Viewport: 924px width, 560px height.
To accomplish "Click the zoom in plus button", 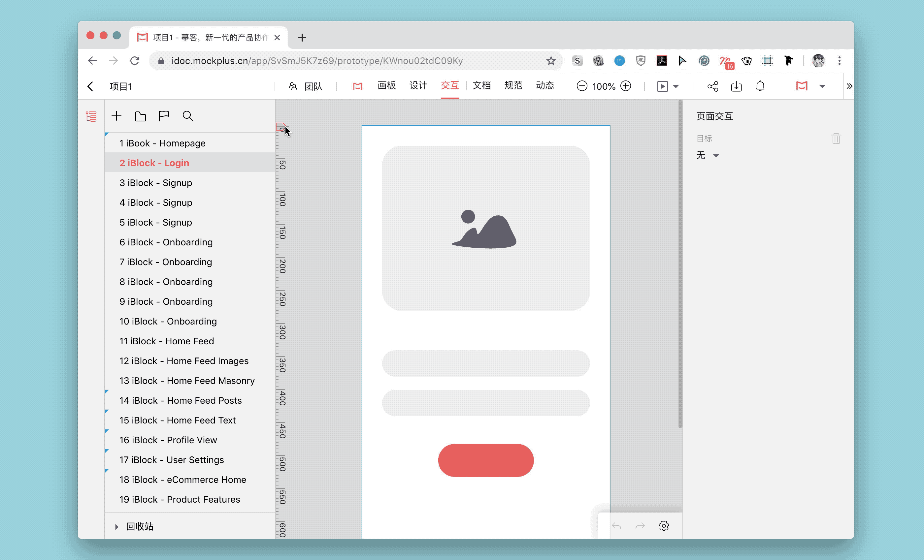I will [625, 86].
